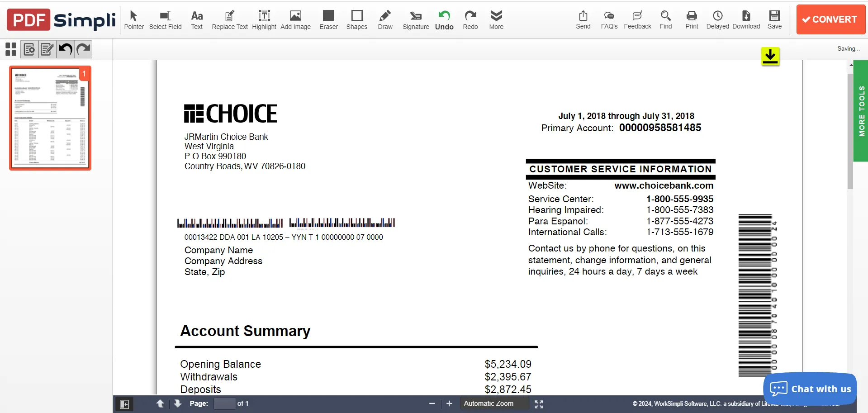Screen dimensions: 868x413
Task: Select the Eraser tool
Action: tap(328, 20)
